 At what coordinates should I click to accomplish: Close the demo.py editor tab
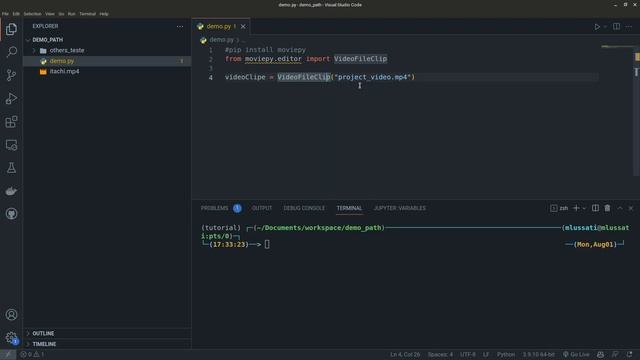[x=243, y=27]
